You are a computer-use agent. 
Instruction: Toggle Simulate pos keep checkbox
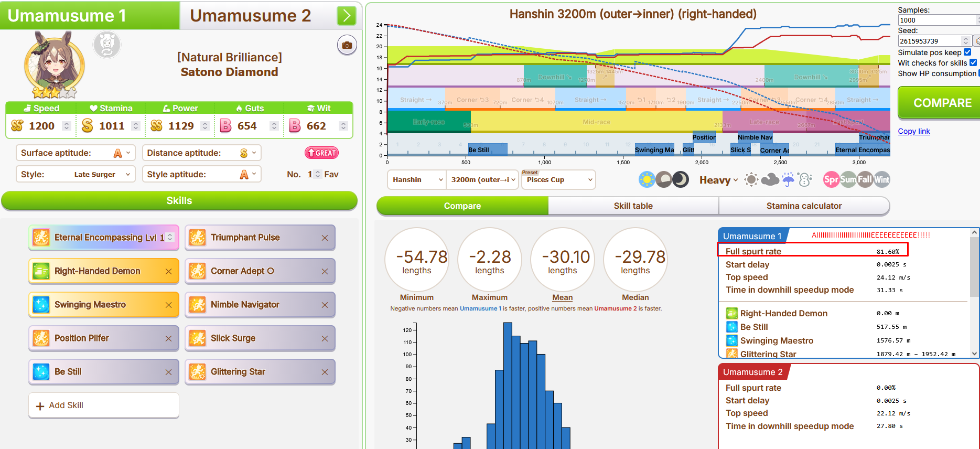click(x=967, y=52)
